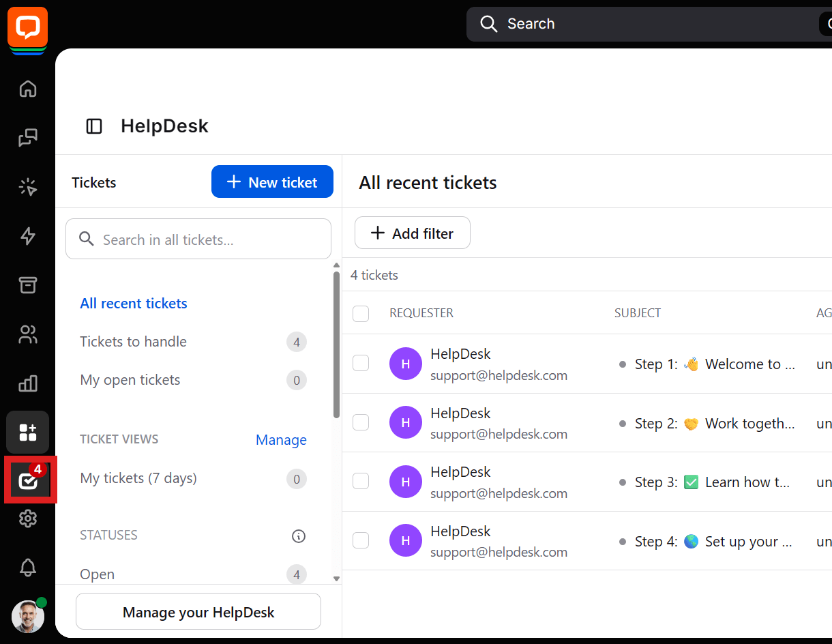Click support@helpdesk.com on Step 1 row
The width and height of the screenshot is (832, 644).
(499, 375)
